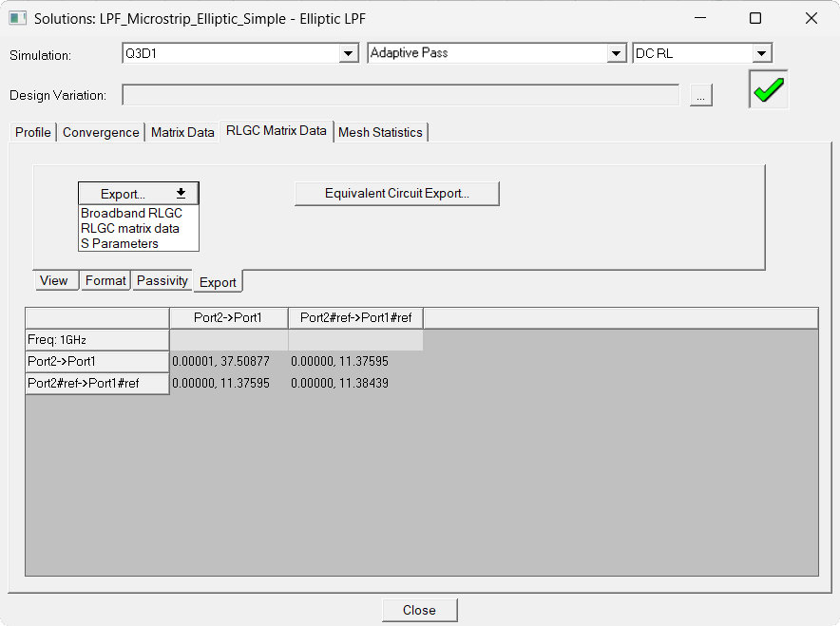This screenshot has width=840, height=626.
Task: Click the ellipsis button beside Design Variation
Action: click(700, 95)
